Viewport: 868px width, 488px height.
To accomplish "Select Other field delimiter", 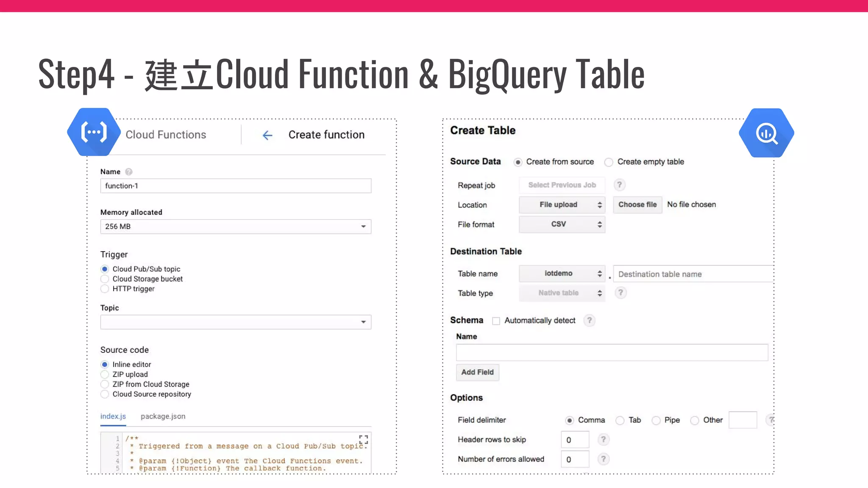I will coord(695,420).
